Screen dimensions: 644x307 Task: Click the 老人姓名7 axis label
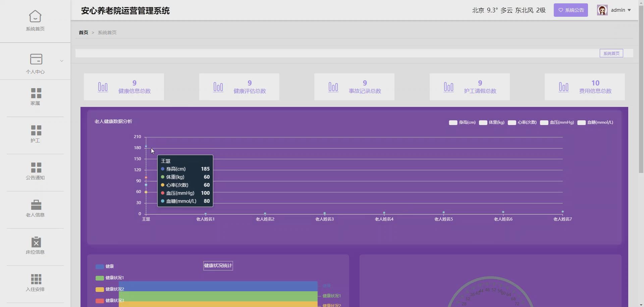pos(562,219)
